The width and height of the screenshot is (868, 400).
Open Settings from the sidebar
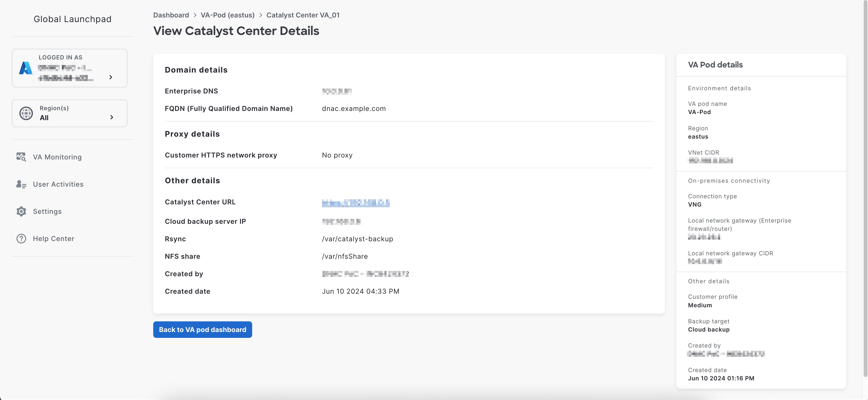click(x=47, y=211)
